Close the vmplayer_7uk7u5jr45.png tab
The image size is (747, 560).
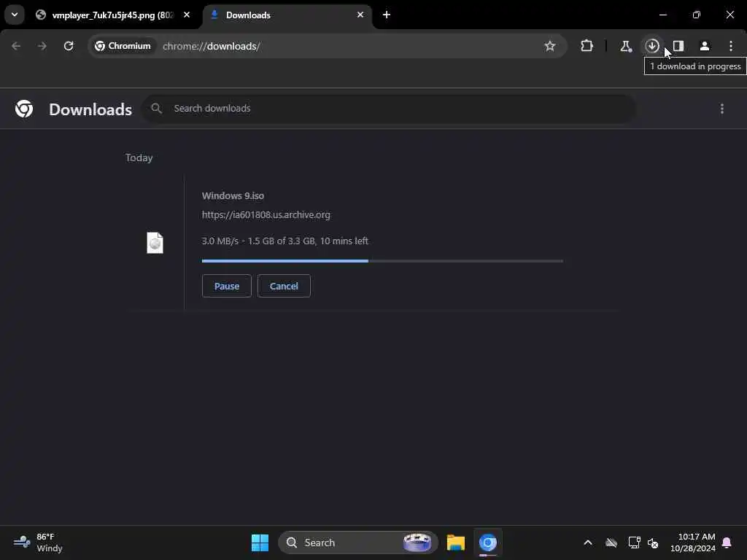coord(187,15)
